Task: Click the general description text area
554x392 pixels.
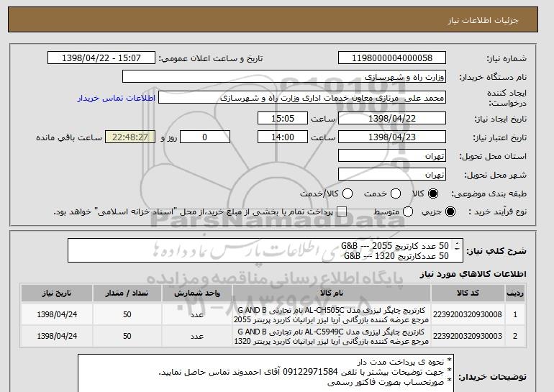Action: (265, 250)
